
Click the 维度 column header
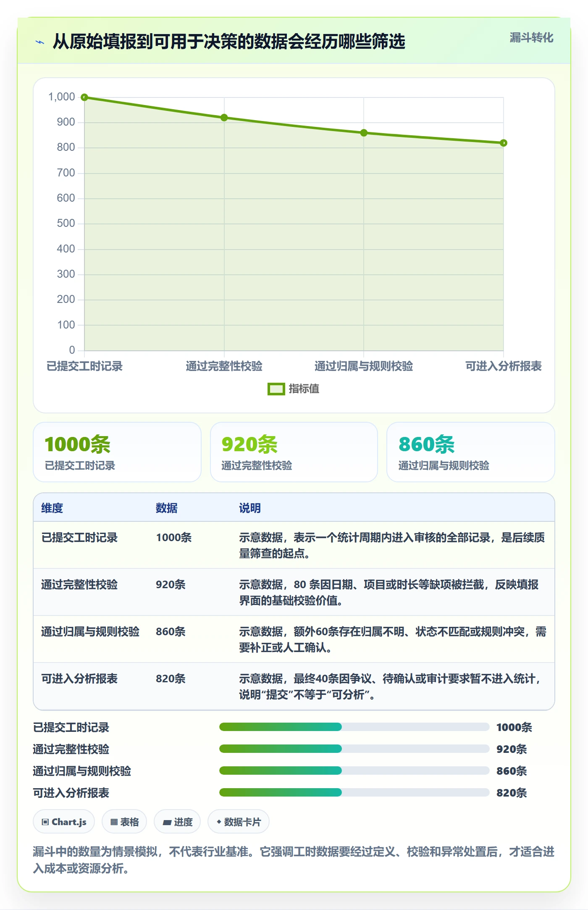point(52,508)
